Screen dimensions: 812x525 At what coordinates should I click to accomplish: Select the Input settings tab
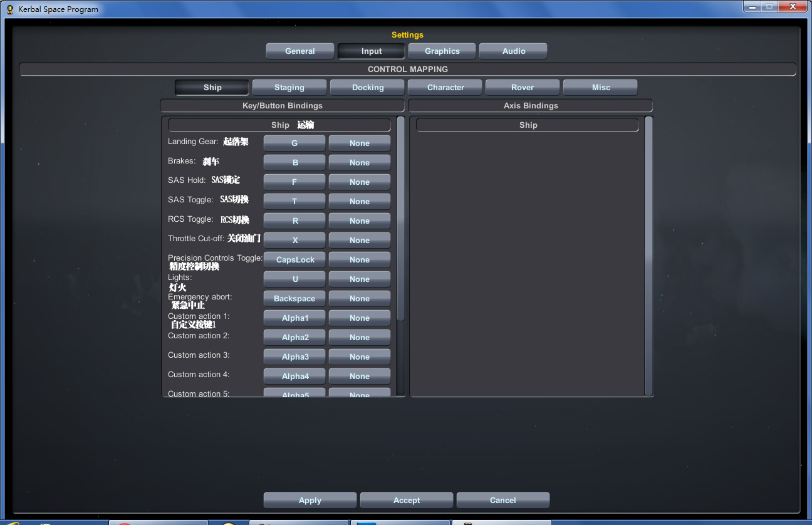372,51
